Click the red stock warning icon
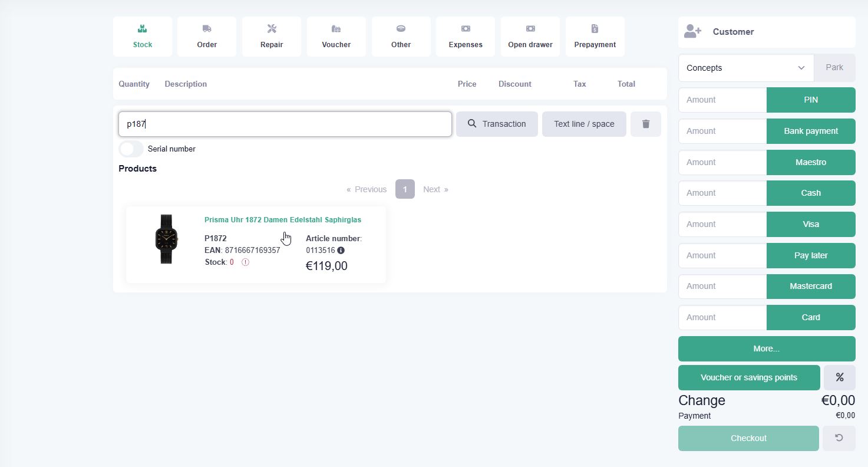868x467 pixels. [245, 262]
